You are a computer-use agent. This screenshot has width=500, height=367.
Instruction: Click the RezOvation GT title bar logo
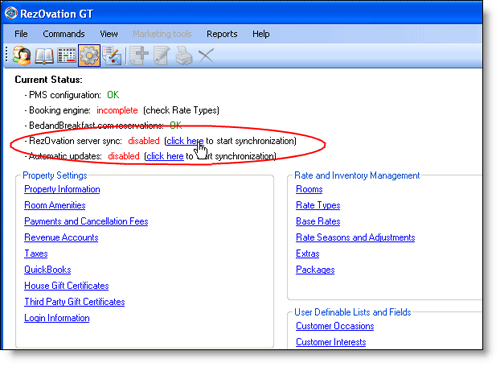click(x=11, y=13)
